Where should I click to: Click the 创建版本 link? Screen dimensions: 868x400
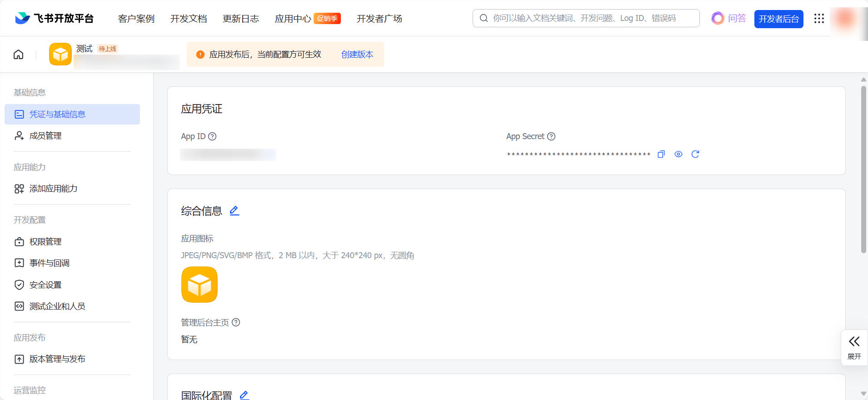tap(357, 55)
